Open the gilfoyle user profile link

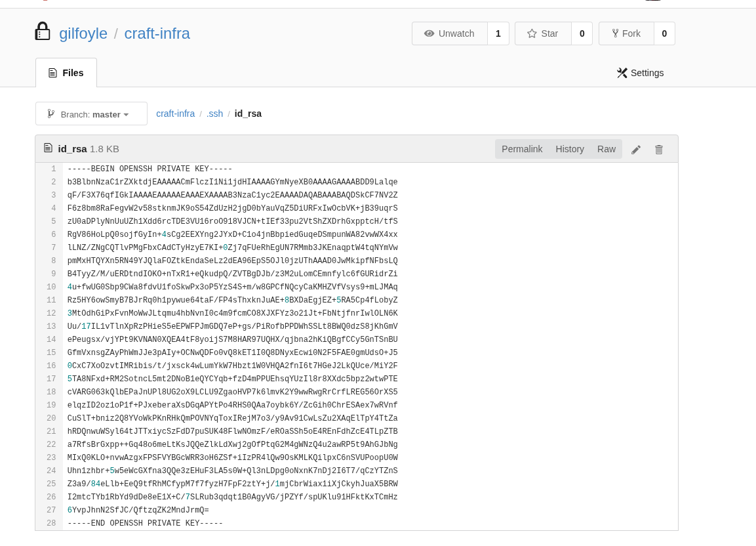tap(83, 33)
